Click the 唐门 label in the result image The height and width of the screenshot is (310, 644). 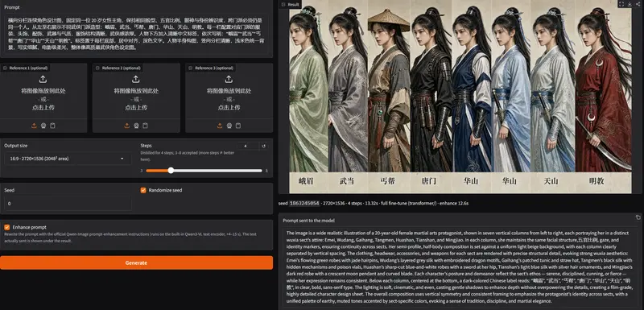point(429,180)
